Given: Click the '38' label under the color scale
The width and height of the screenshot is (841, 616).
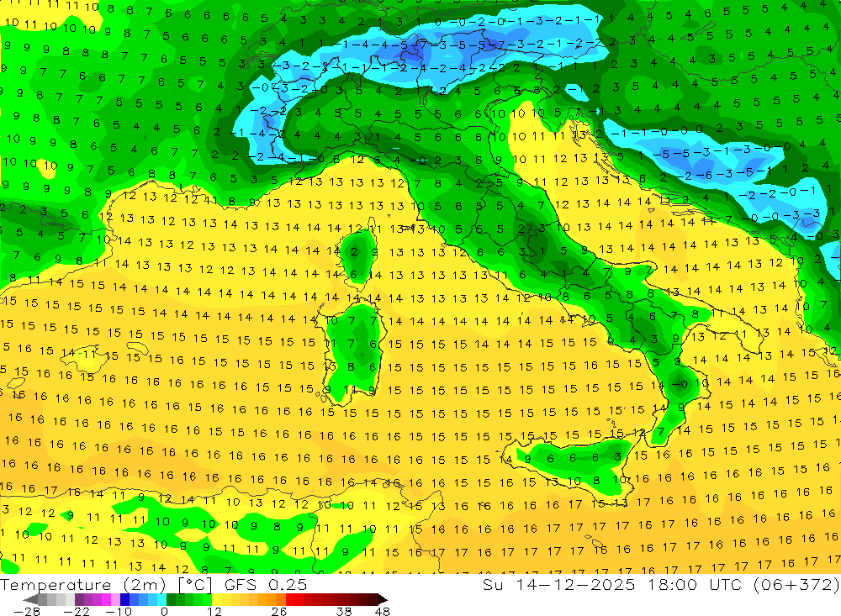Looking at the screenshot, I should [x=343, y=612].
